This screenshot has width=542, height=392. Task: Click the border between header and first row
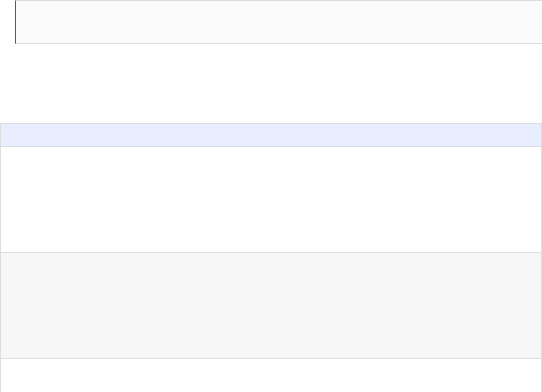(x=271, y=146)
